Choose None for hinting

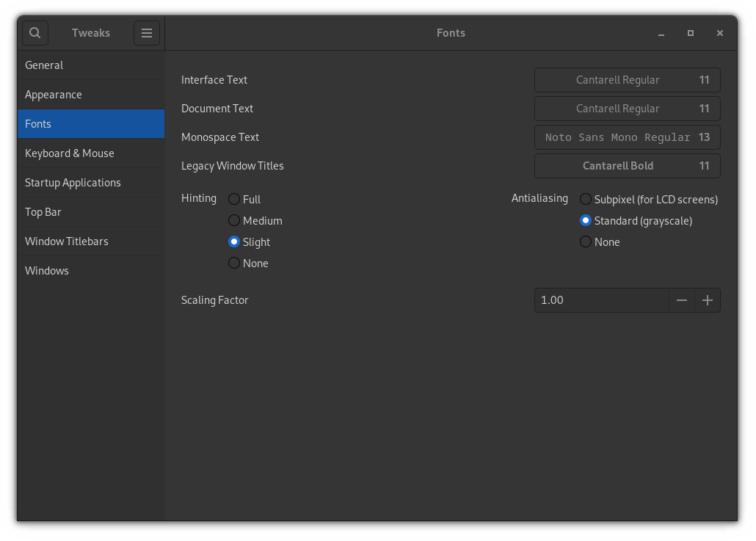point(234,263)
